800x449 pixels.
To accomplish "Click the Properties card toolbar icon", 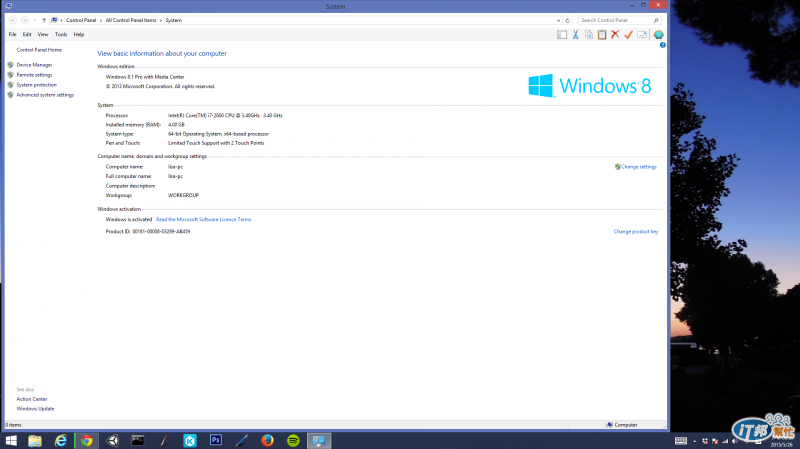I will pyautogui.click(x=642, y=35).
